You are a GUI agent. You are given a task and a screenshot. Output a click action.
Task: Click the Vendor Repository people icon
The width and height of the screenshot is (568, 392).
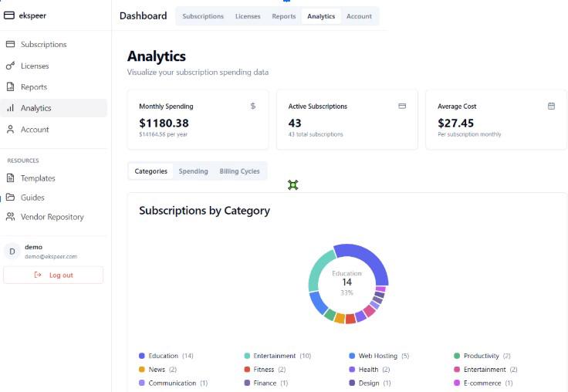tap(11, 217)
